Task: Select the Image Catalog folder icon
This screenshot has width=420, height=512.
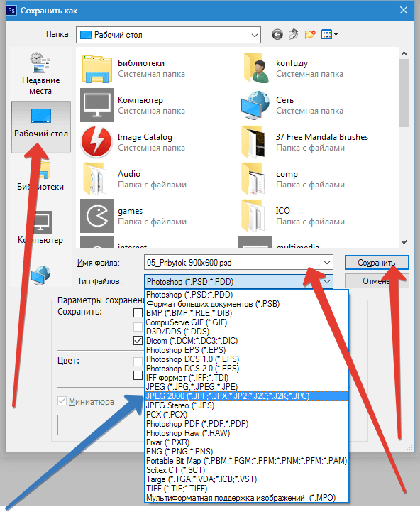Action: (97, 142)
